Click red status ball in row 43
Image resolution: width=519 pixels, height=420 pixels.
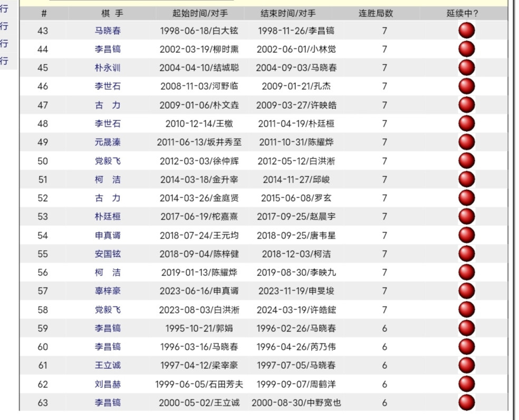coord(467,31)
